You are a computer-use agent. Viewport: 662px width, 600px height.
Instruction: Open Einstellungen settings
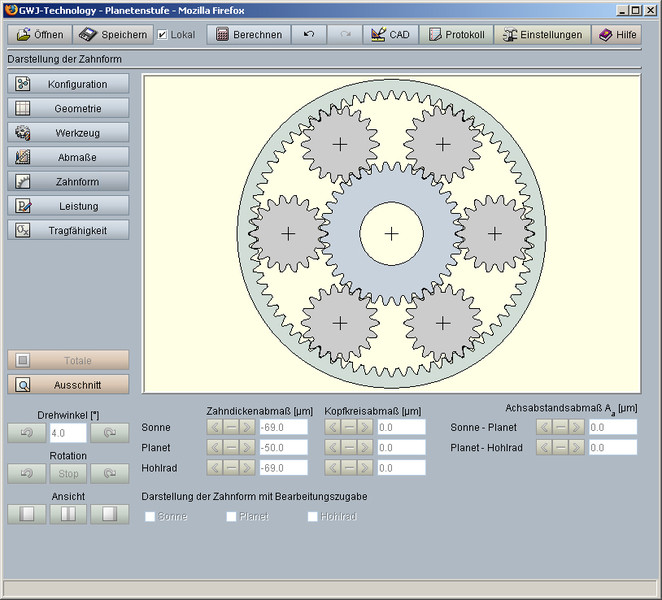click(541, 34)
